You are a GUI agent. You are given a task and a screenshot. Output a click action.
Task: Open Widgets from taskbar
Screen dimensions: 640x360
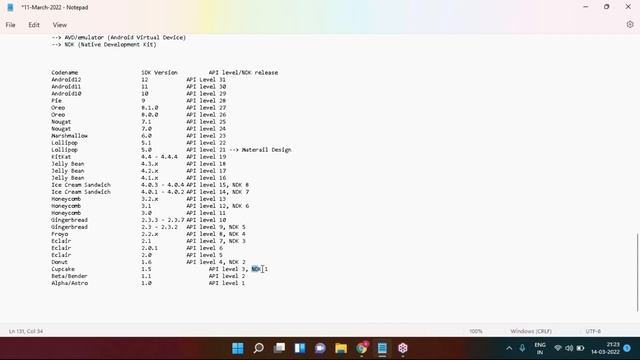(x=300, y=348)
